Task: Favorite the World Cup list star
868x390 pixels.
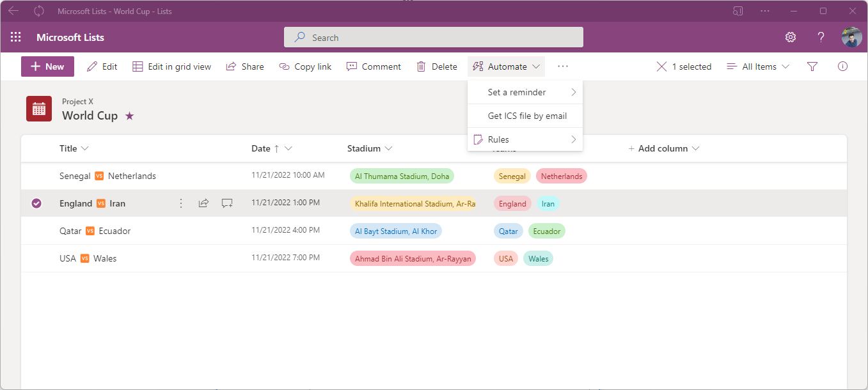Action: point(130,116)
